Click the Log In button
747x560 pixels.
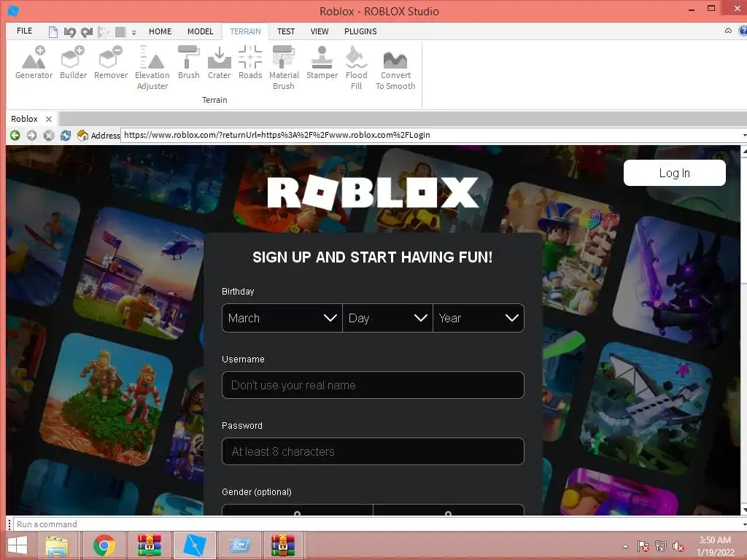(x=675, y=173)
